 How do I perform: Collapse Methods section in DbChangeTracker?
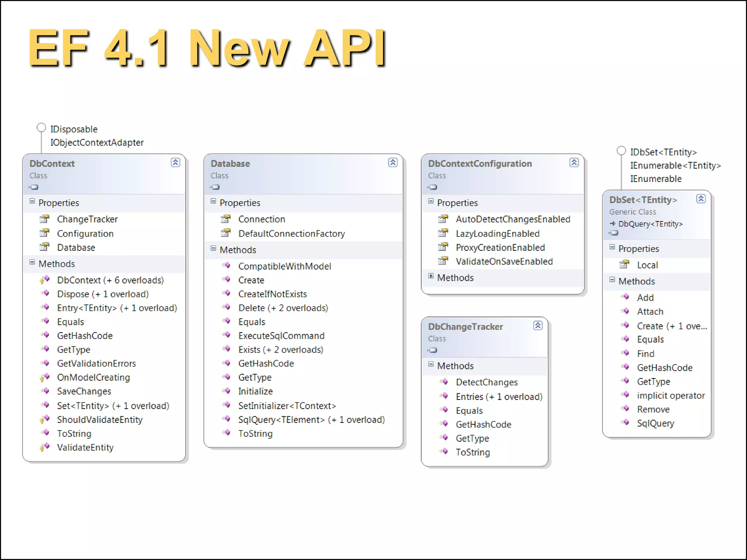tap(431, 364)
